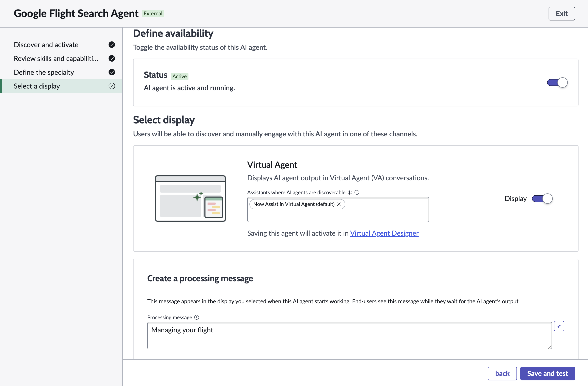Click in-progress icon beside Select a display
Screen dimensions: 588x386
pyautogui.click(x=112, y=86)
